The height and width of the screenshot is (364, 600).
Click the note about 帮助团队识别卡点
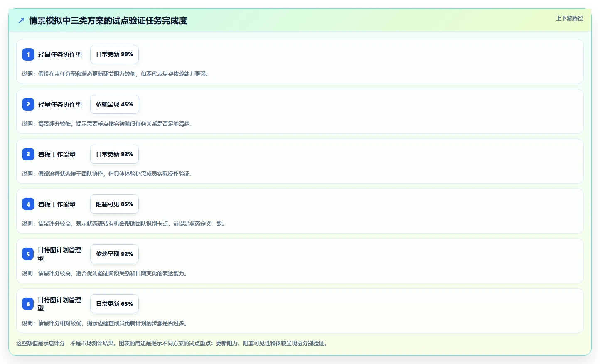point(124,224)
